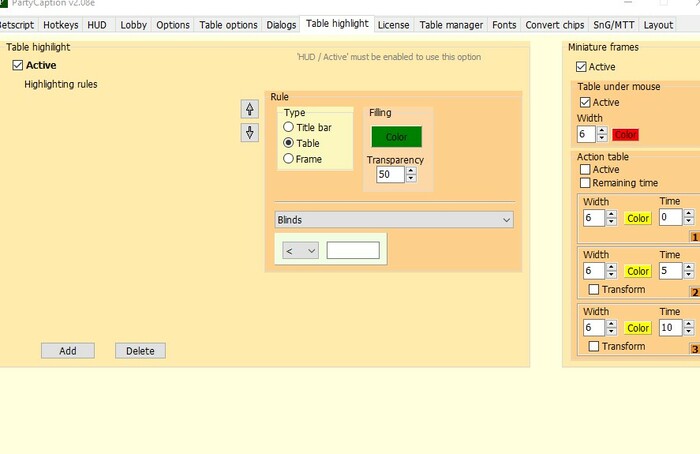Check Transform in the Time 5 frame group

594,289
